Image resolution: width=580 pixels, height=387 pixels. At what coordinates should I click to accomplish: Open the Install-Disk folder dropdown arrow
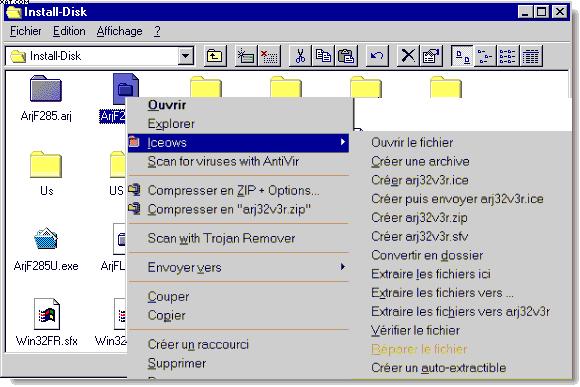click(186, 56)
